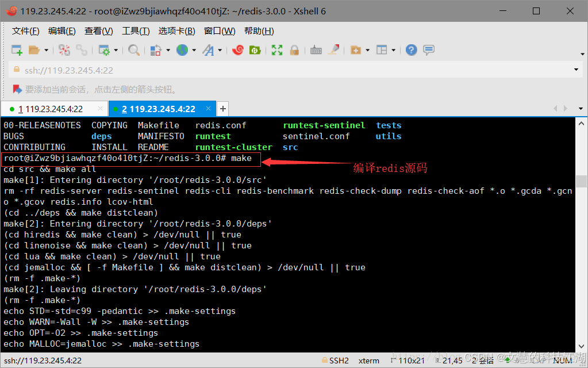Click the speech bubble feedback icon
The width and height of the screenshot is (588, 368).
coord(429,50)
